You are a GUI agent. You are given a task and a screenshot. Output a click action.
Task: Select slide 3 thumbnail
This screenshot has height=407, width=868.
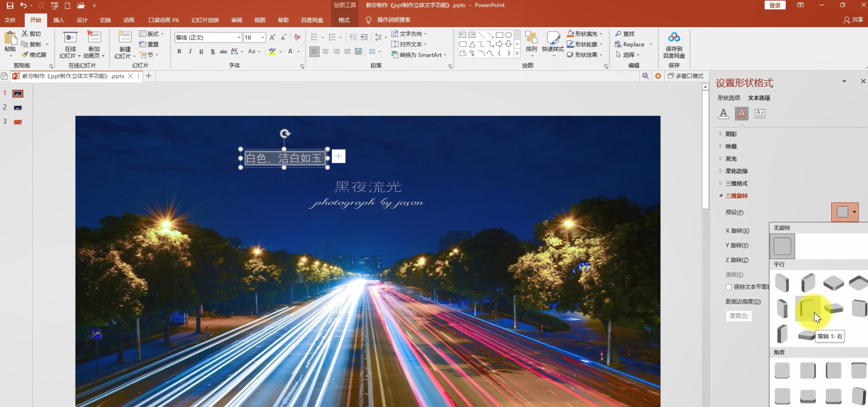(x=18, y=122)
